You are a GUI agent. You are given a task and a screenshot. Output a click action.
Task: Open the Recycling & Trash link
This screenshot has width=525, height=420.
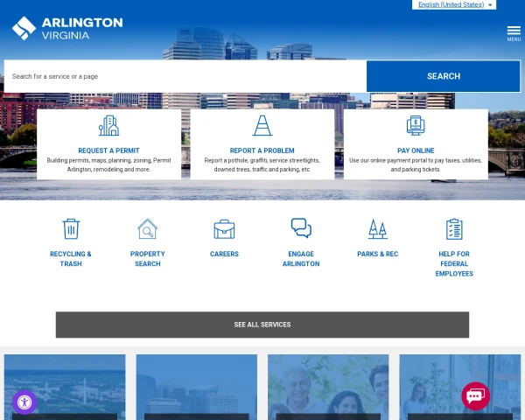(71, 259)
